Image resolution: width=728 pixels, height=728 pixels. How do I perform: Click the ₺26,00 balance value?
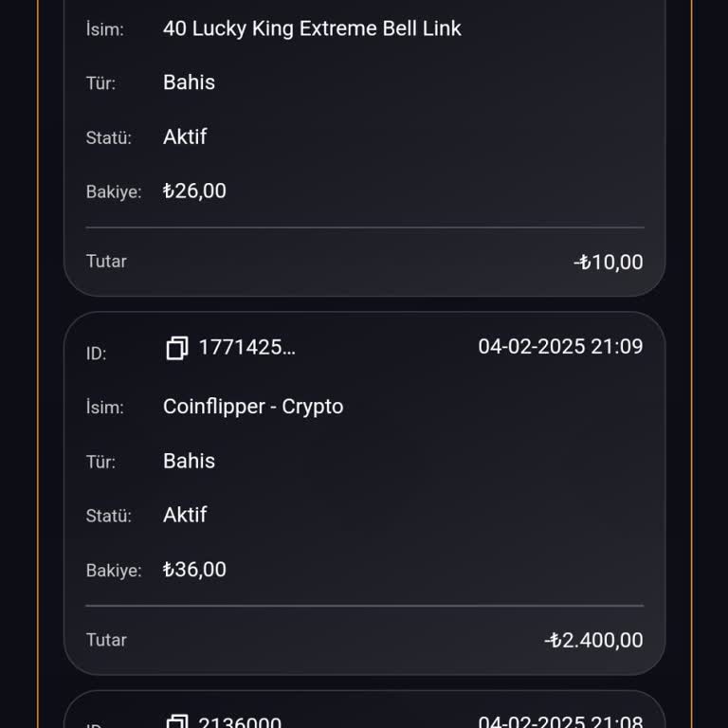click(x=194, y=191)
